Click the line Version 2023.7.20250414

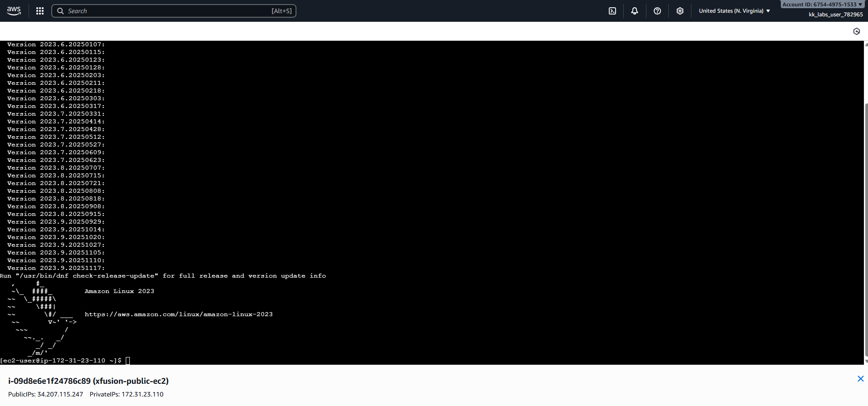tap(56, 122)
